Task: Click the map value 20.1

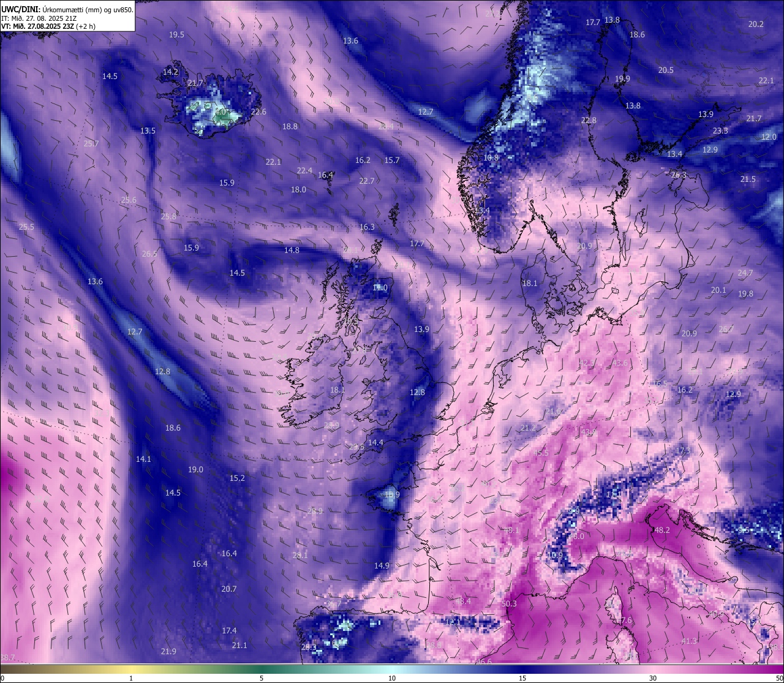Action: (718, 290)
